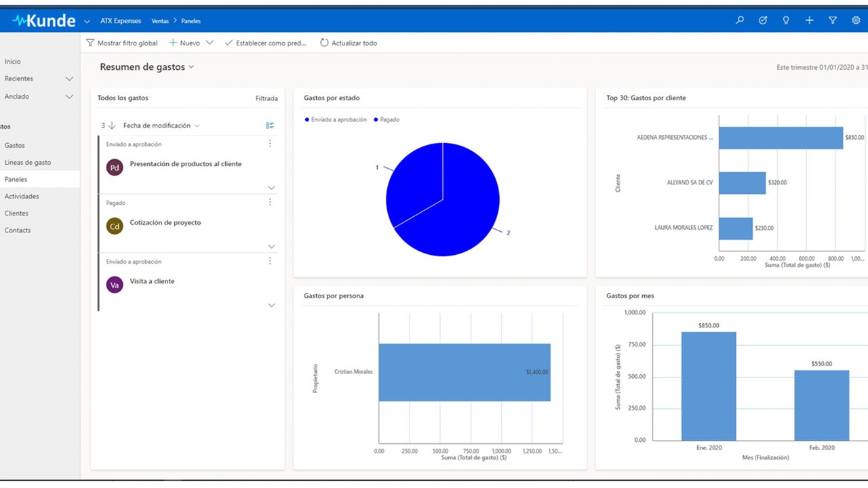Toggle Pagado legend item in pie chart
This screenshot has width=868, height=488.
click(x=387, y=119)
